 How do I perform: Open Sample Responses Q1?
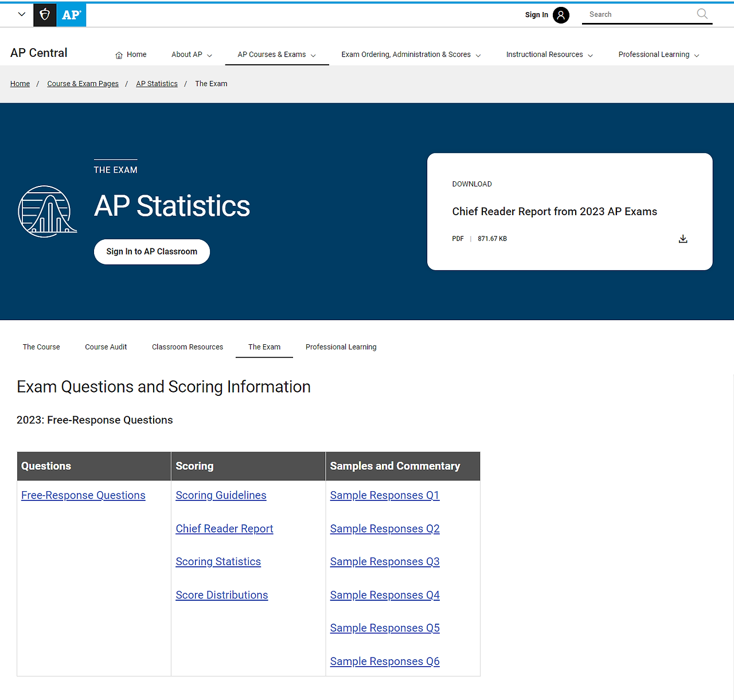tap(385, 495)
